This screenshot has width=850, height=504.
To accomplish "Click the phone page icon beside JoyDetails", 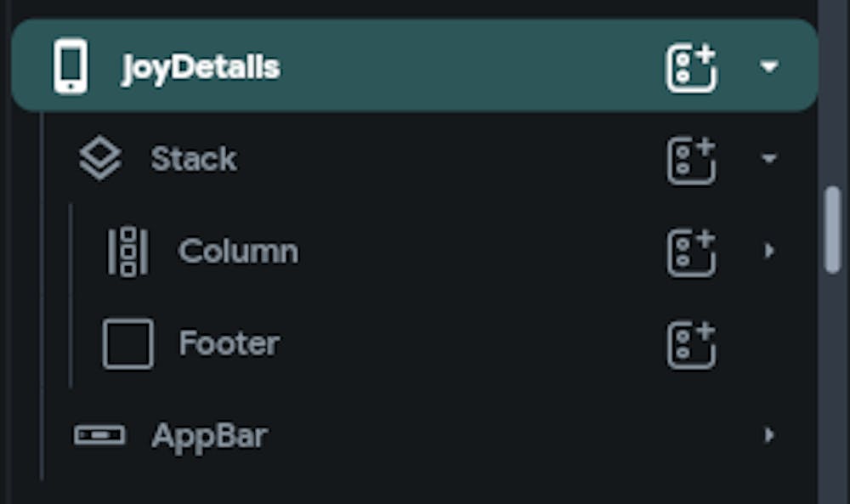I will (71, 67).
